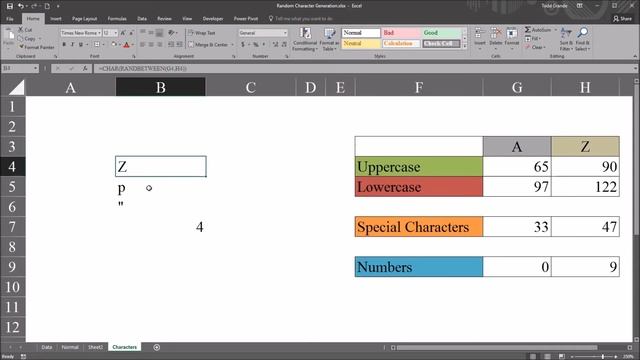The image size is (640, 360).
Task: Toggle Italic formatting
Action: click(72, 44)
